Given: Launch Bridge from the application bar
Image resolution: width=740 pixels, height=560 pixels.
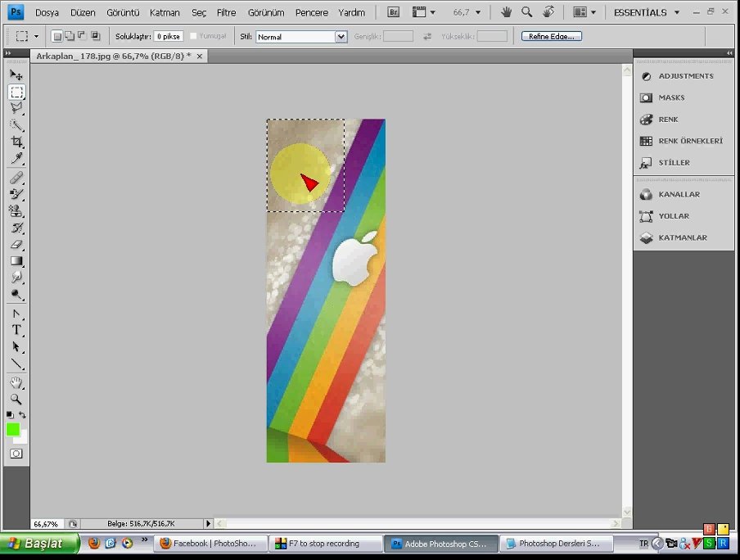Looking at the screenshot, I should point(393,12).
